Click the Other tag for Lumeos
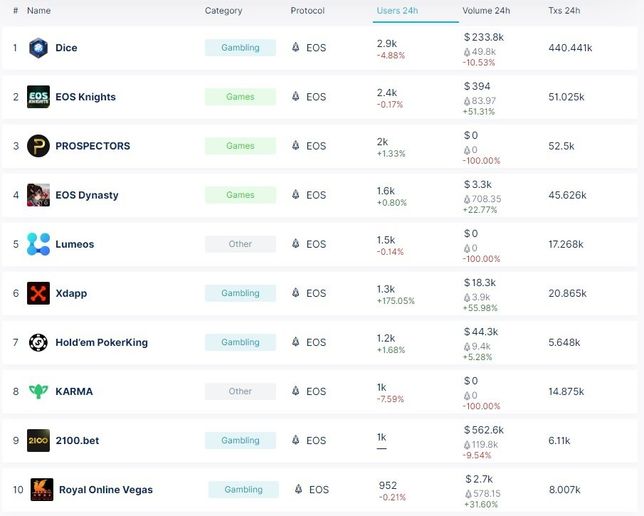 (240, 244)
